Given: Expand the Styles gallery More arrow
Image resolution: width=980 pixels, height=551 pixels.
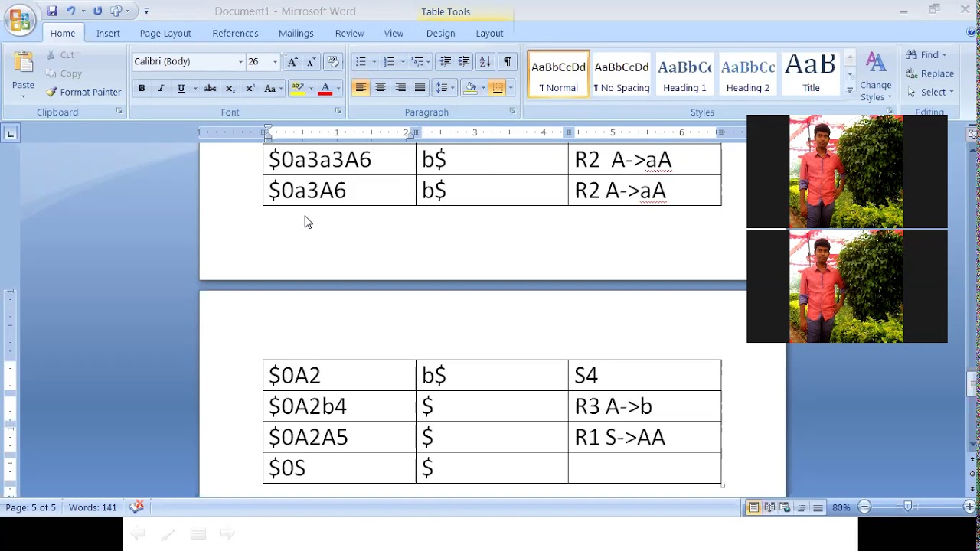Looking at the screenshot, I should (850, 90).
